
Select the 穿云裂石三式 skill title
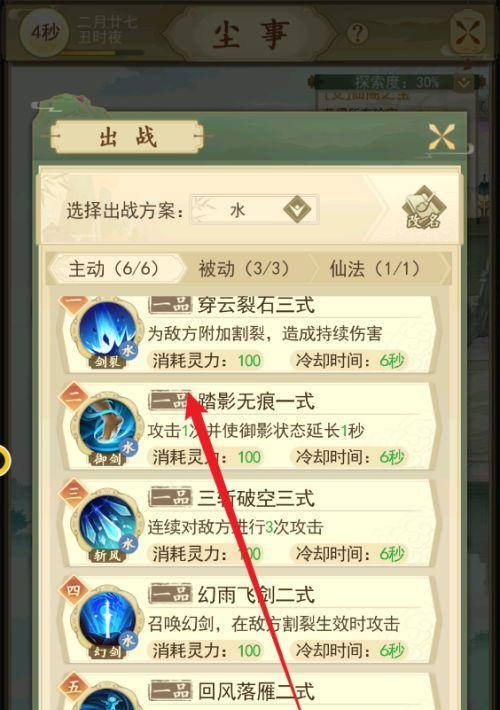[256, 305]
